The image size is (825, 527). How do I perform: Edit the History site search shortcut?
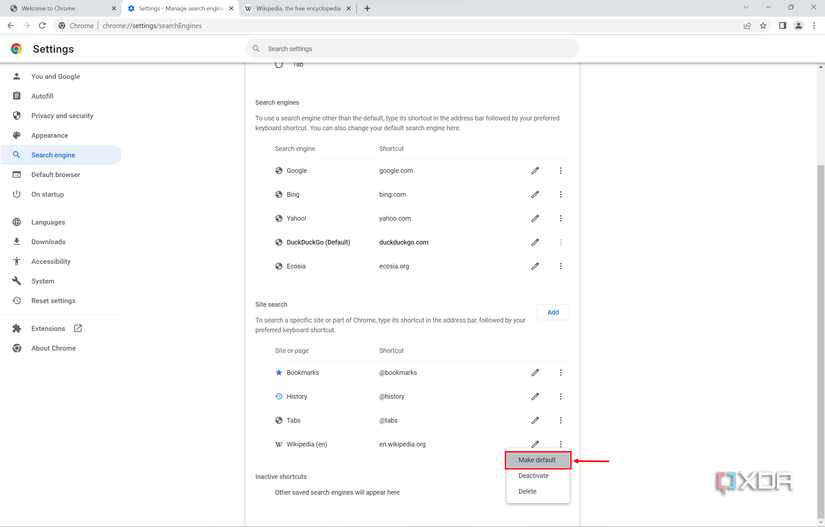(535, 397)
